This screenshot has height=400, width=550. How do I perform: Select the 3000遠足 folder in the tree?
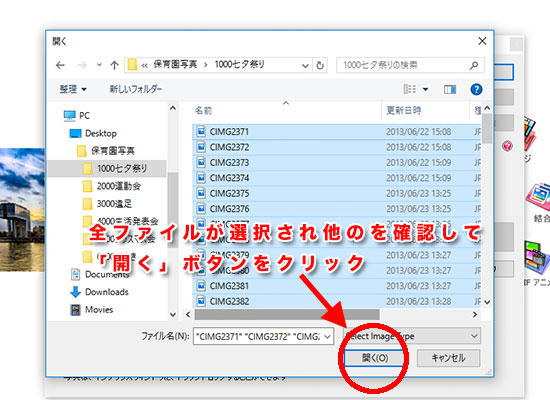point(107,204)
